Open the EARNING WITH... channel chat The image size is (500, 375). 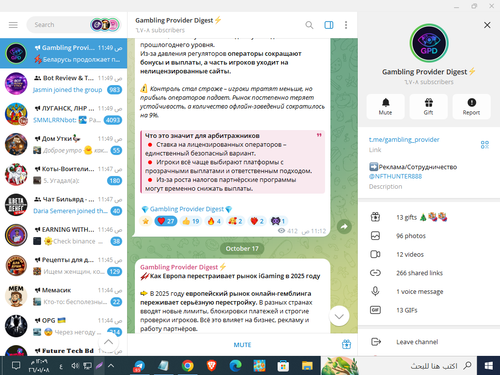tap(63, 235)
